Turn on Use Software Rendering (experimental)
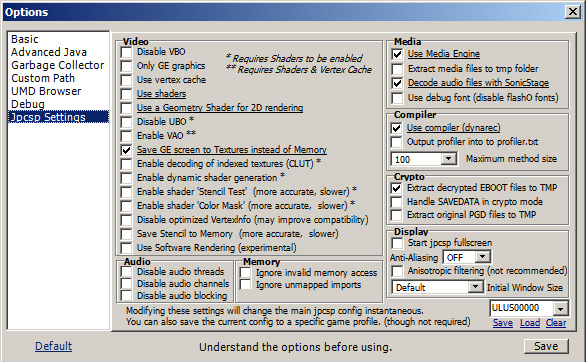The width and height of the screenshot is (586, 362). [x=126, y=248]
